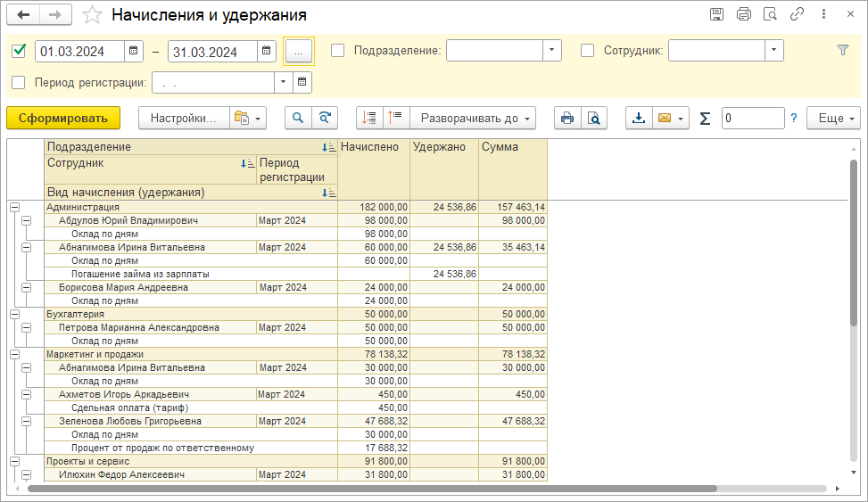Viewport: 868px width, 502px height.
Task: Uncheck the date period checkbox
Action: [19, 51]
